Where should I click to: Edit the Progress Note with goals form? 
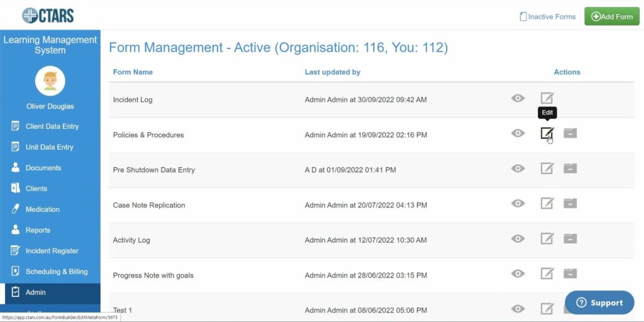pos(547,273)
